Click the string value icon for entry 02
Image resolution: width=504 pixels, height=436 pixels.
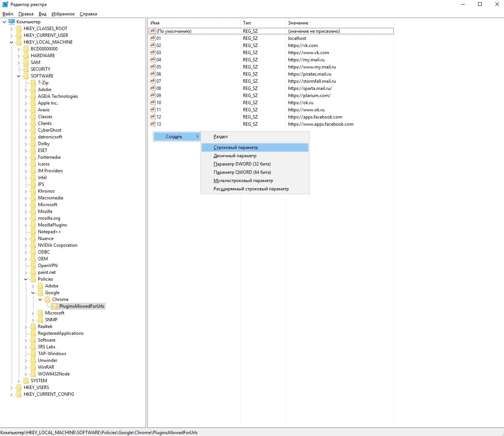click(153, 45)
